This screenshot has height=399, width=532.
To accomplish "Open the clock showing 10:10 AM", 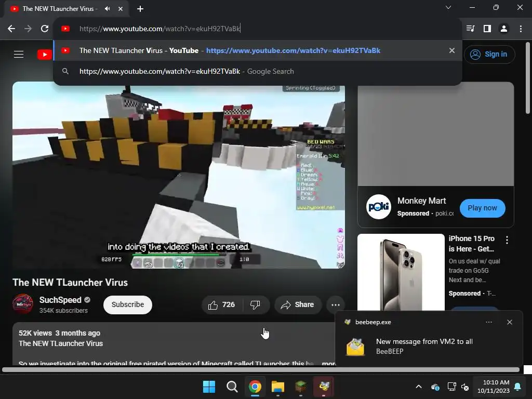I will click(x=494, y=387).
